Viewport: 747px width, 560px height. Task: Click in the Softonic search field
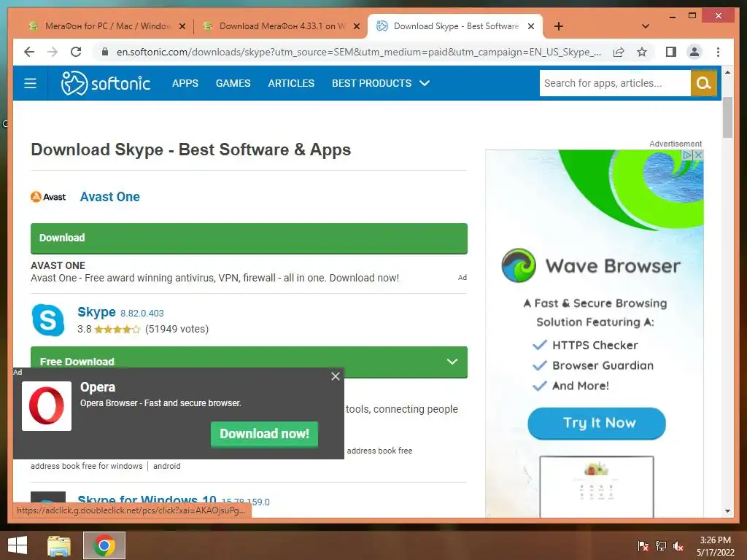coord(614,83)
